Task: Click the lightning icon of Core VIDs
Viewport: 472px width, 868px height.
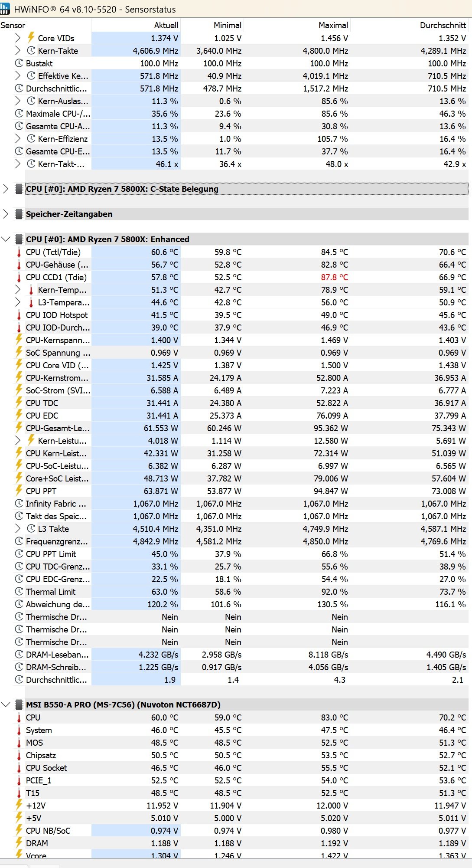Action: coord(31,38)
